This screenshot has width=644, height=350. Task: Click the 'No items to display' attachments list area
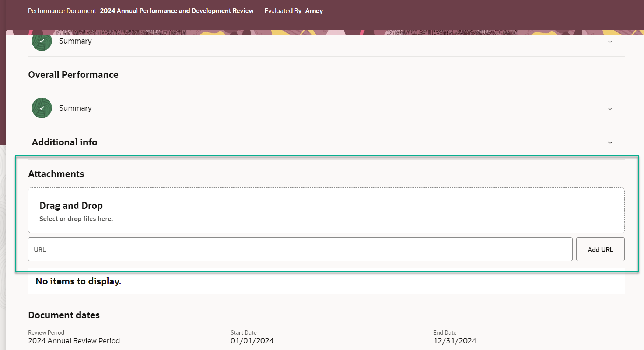click(x=78, y=281)
